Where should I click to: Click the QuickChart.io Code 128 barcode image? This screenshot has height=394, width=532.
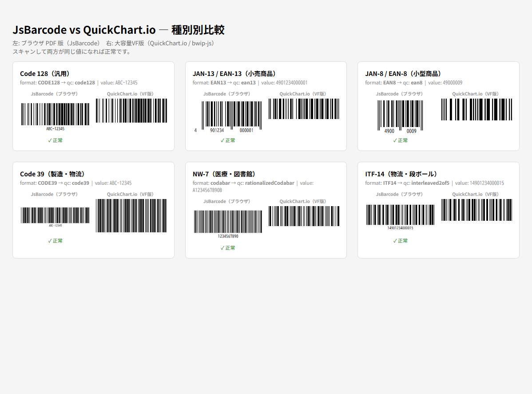131,111
